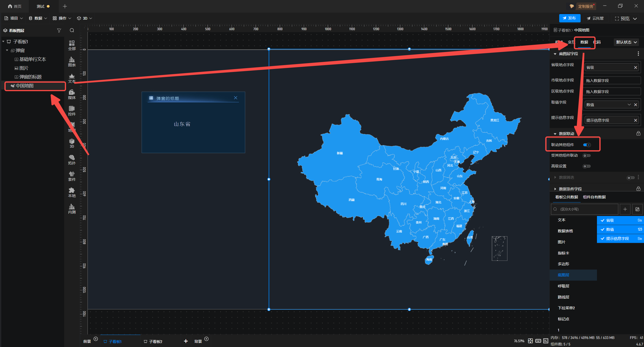The width and height of the screenshot is (644, 347).
Task: Select the 拓扑 topology category icon
Action: coord(72,160)
